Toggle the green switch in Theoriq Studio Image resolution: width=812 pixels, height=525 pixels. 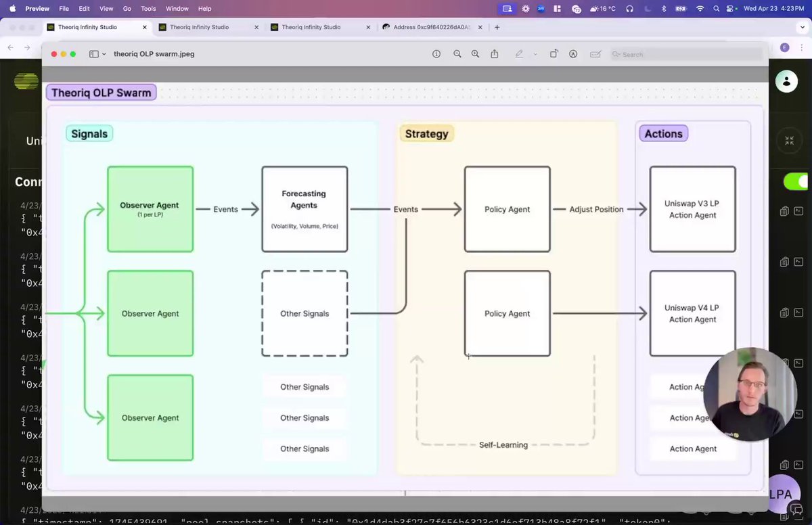[x=796, y=181]
